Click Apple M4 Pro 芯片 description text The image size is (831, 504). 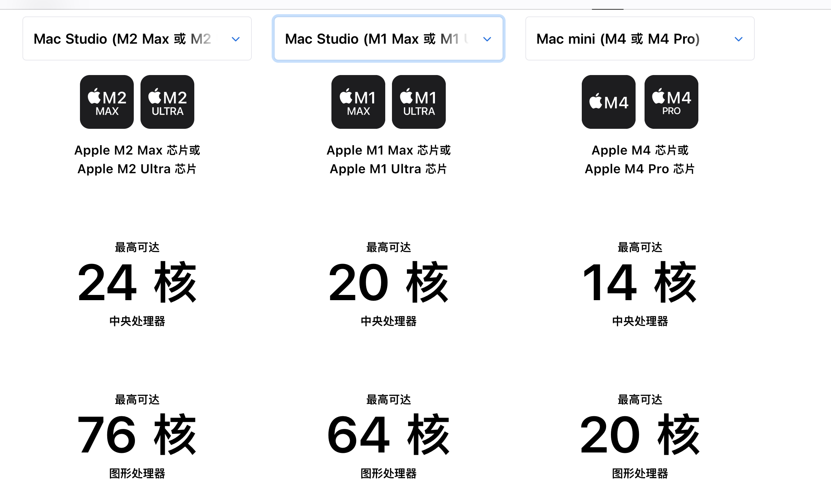coord(640,169)
